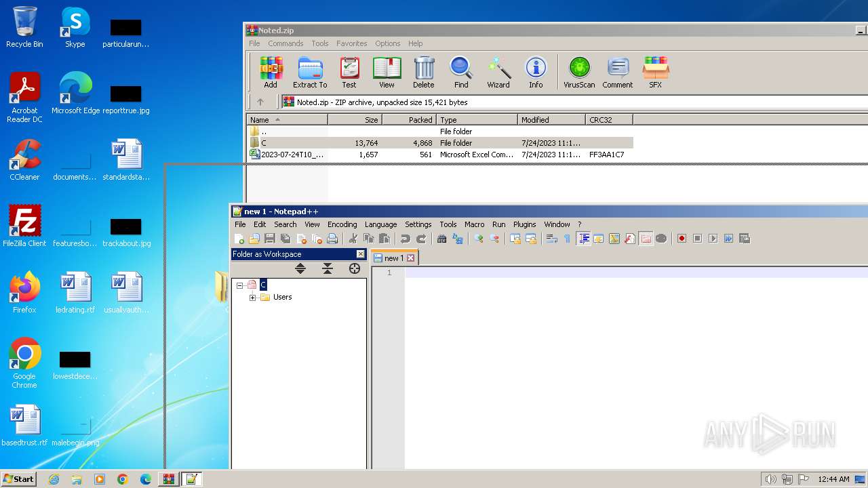Open the Plugins menu
Viewport: 868px width, 488px height.
pyautogui.click(x=524, y=224)
